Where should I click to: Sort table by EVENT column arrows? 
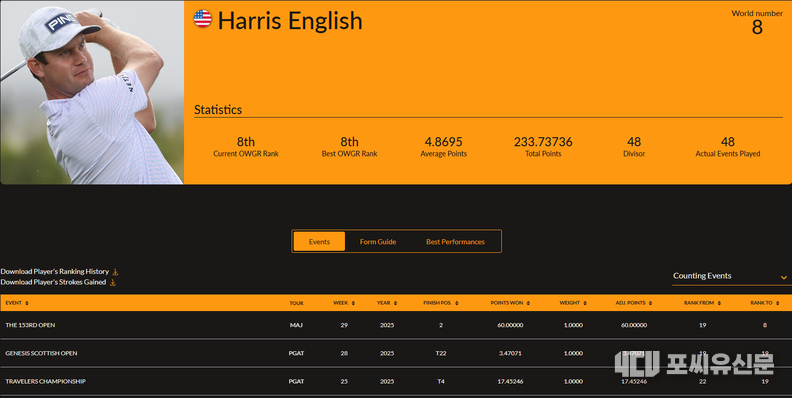point(27,303)
